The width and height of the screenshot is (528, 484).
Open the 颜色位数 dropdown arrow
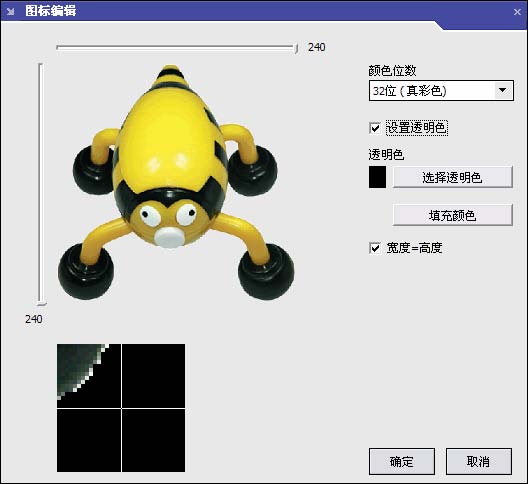pos(502,90)
